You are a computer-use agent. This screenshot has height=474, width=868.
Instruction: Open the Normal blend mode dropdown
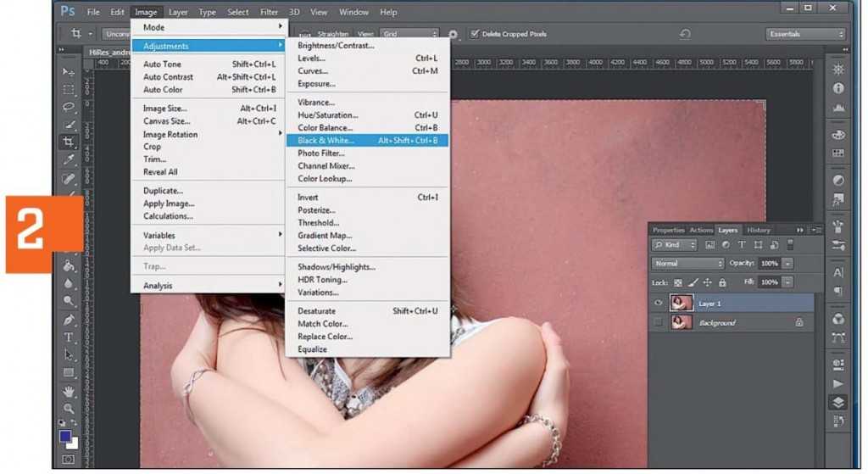point(687,264)
